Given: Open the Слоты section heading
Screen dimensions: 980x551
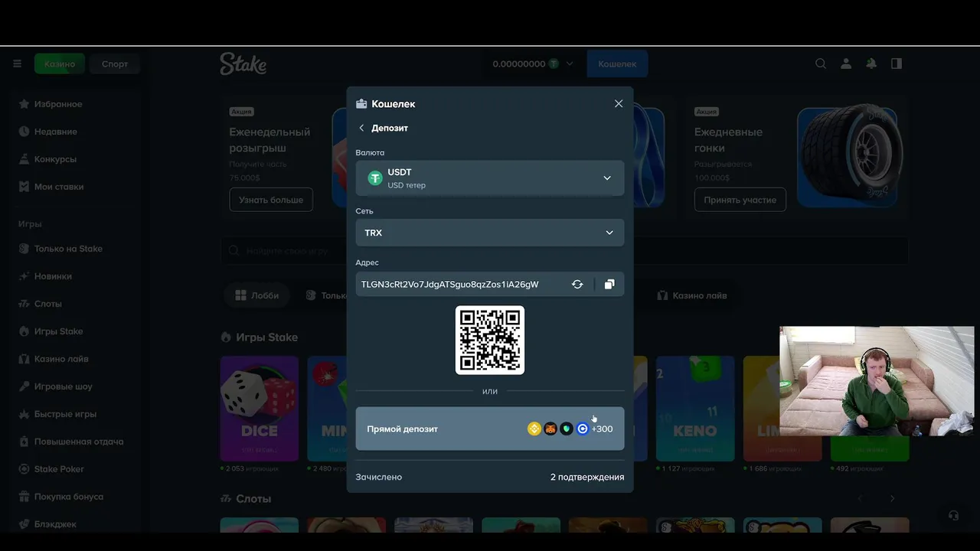Looking at the screenshot, I should 246,499.
